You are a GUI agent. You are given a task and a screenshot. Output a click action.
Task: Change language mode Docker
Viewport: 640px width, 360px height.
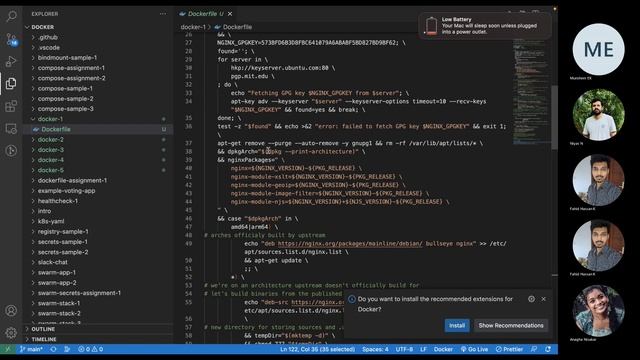tap(443, 349)
